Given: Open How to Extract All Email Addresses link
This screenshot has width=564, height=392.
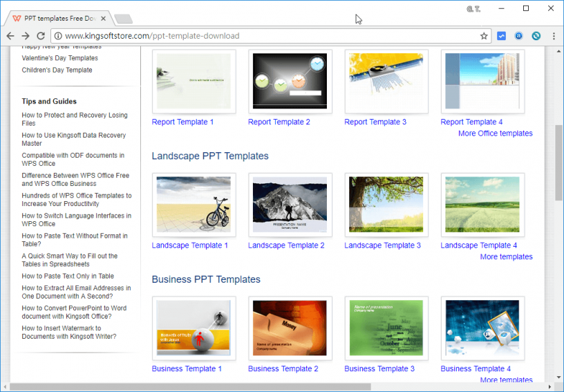Looking at the screenshot, I should (x=76, y=292).
